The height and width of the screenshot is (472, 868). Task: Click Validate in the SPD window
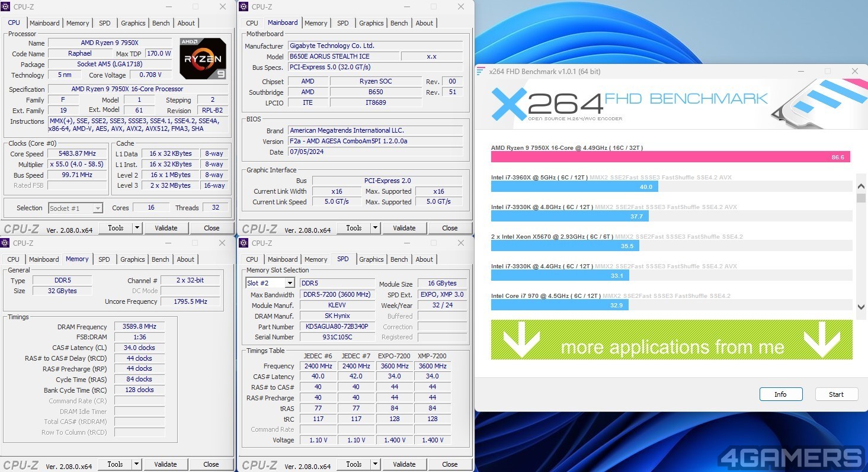click(x=404, y=464)
